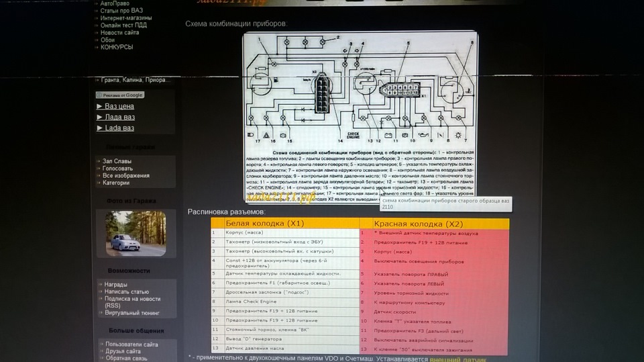
Task: Open the Голосовать link
Action: [x=117, y=169]
